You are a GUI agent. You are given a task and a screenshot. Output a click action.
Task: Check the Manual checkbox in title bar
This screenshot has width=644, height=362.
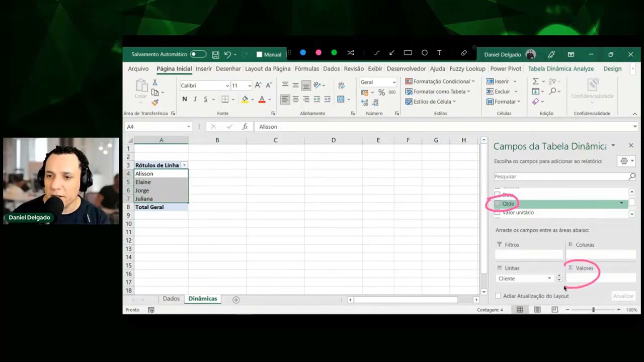pos(260,54)
